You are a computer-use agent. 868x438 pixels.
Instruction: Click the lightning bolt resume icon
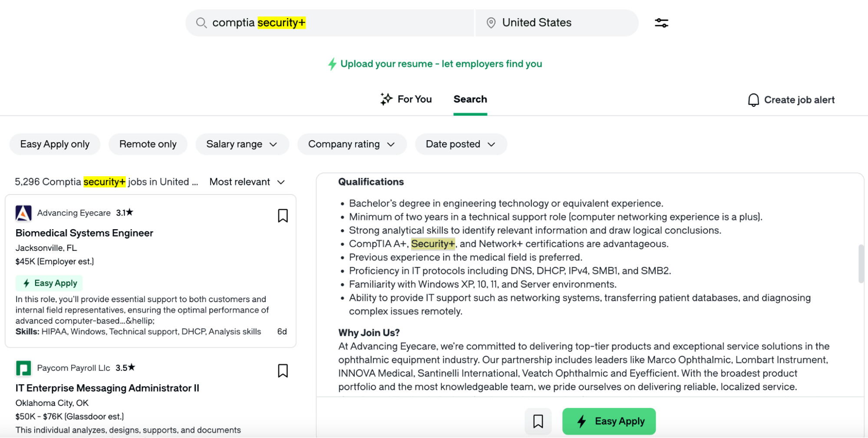click(332, 64)
